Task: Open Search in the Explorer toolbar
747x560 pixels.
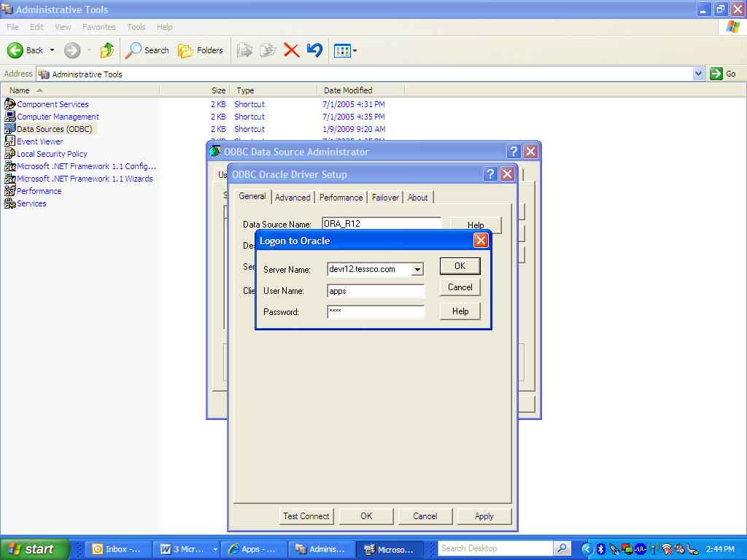Action: tap(147, 50)
